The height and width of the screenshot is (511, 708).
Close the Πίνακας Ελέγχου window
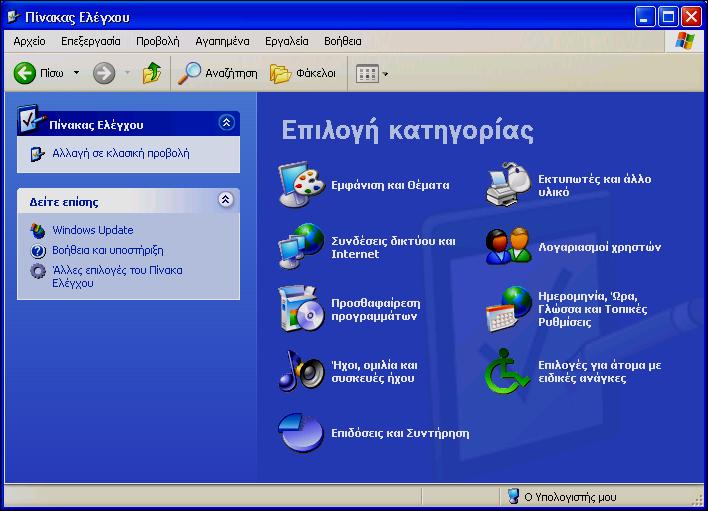pyautogui.click(x=691, y=17)
